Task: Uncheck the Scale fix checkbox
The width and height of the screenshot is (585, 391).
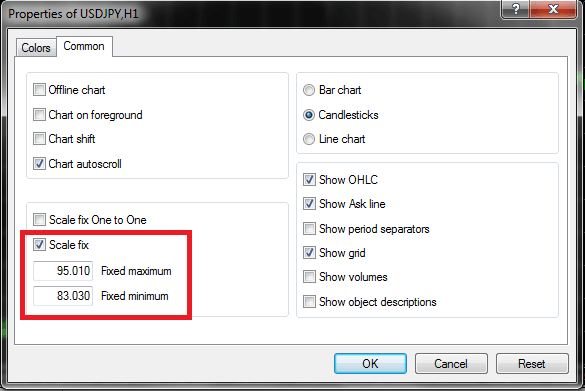Action: (39, 245)
